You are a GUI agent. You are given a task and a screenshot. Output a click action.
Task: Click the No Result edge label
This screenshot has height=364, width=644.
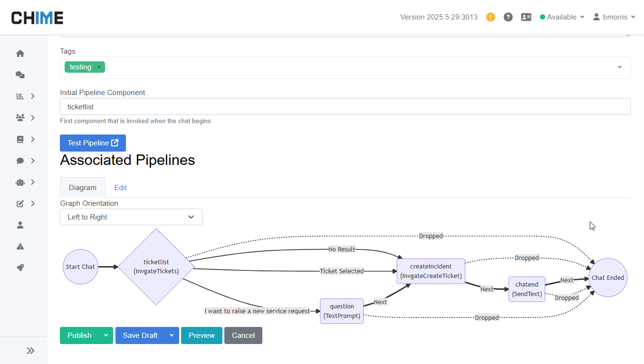click(x=342, y=249)
